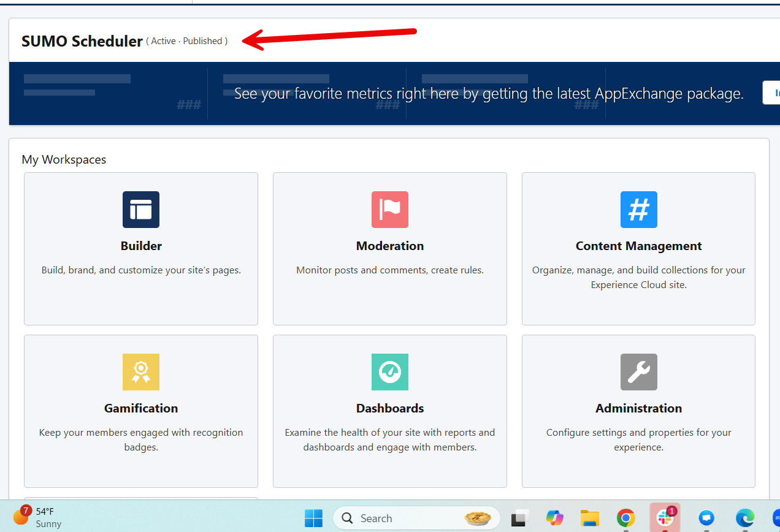Open File Explorer from the taskbar
The width and height of the screenshot is (780, 532).
pos(590,518)
